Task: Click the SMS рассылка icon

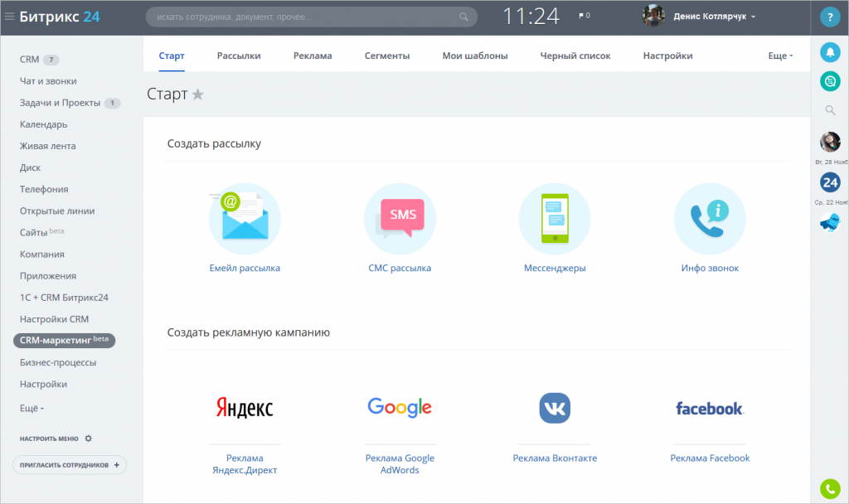Action: point(400,219)
